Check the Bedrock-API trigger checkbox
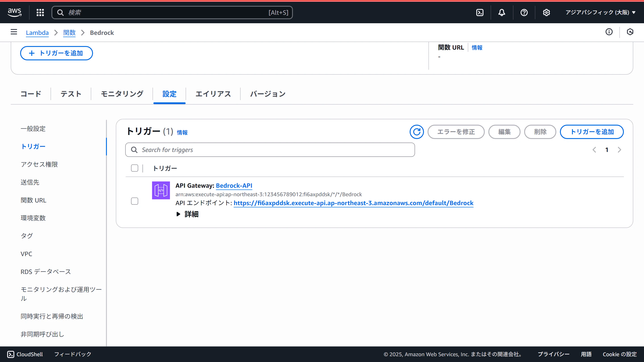644x362 pixels. click(134, 201)
